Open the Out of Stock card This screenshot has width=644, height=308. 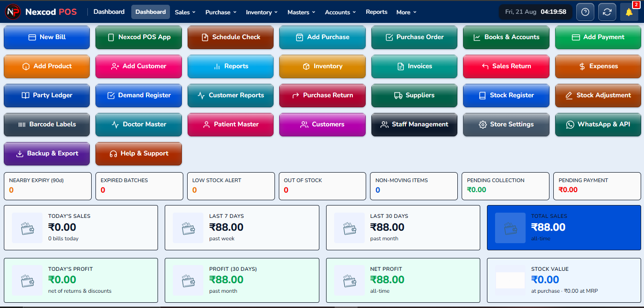coord(322,186)
